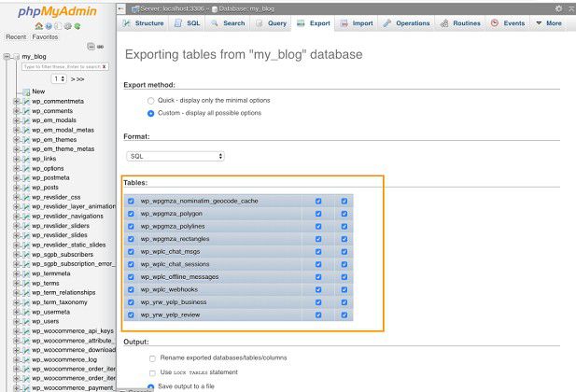Toggle wp_wplc_chat_msgs table checkbox
Image resolution: width=576 pixels, height=392 pixels.
pos(131,252)
